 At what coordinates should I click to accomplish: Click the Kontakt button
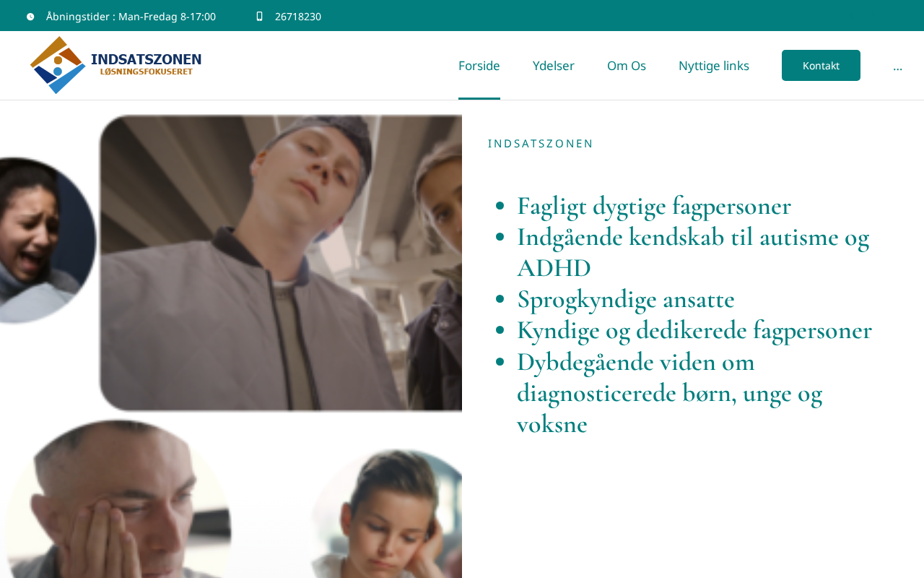point(821,65)
